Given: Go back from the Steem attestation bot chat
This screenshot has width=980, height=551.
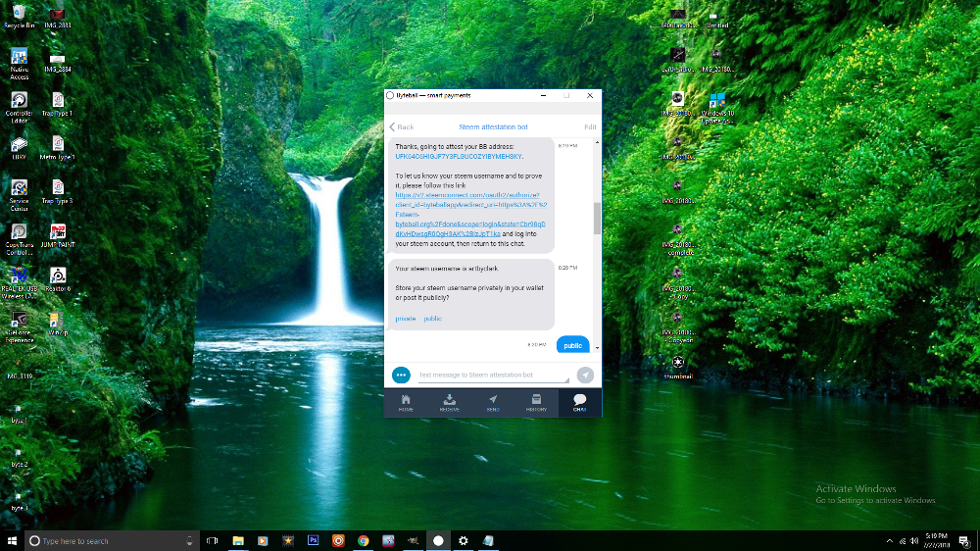Looking at the screenshot, I should coord(401,126).
